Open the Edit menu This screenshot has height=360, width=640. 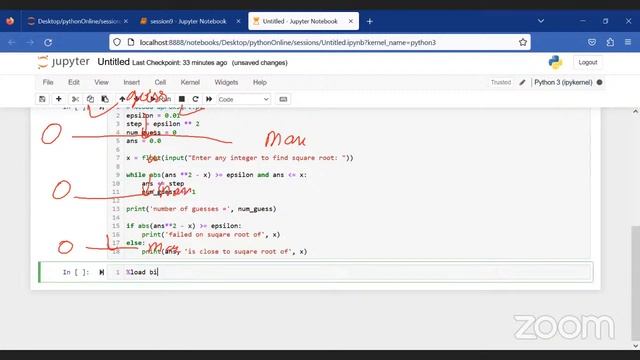point(74,82)
